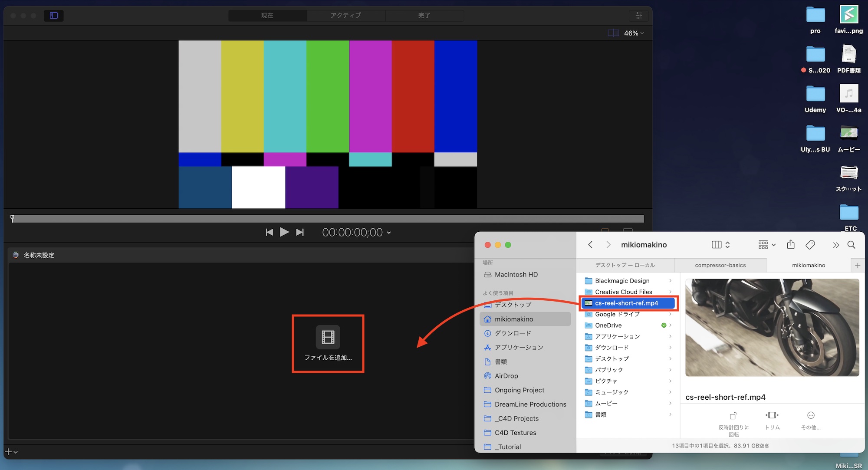Jump to the previous marker in the preview
868x470 pixels.
point(270,233)
